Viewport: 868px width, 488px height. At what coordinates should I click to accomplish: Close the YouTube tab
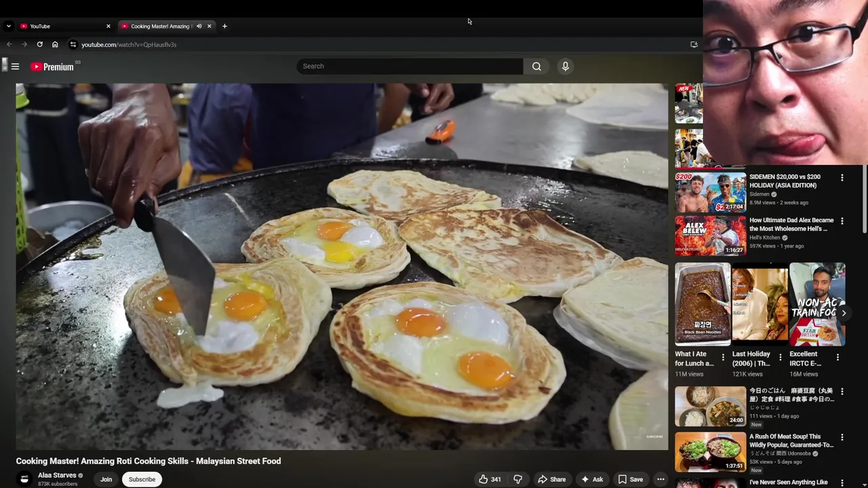[108, 26]
